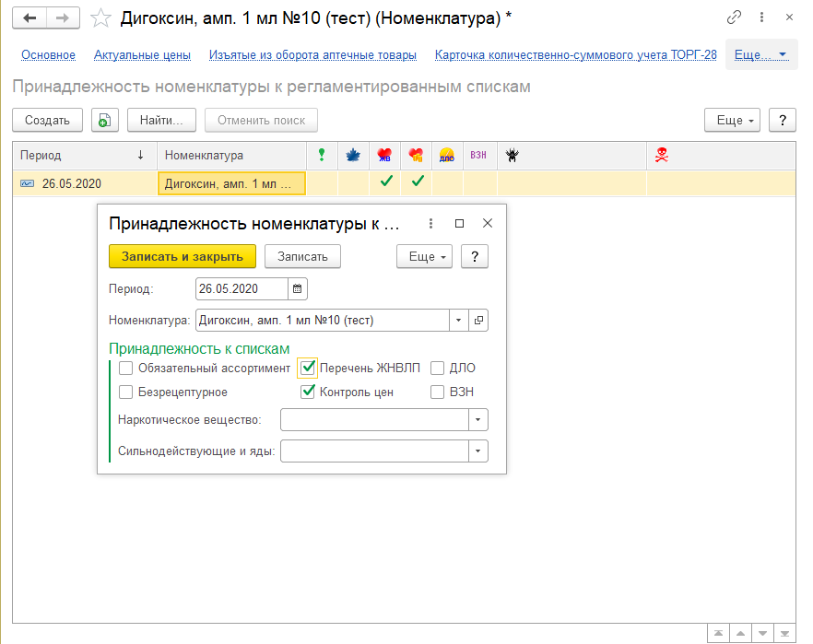Expand the Сильнодействующие и яды dropdown

tap(478, 451)
